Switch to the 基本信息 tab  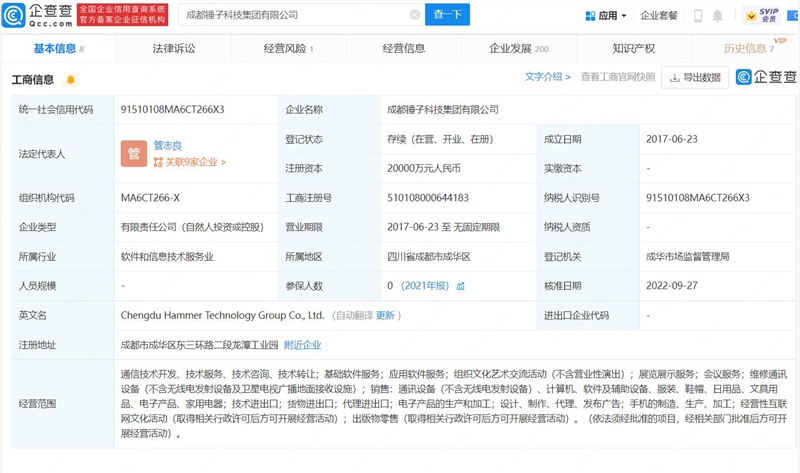[59, 48]
